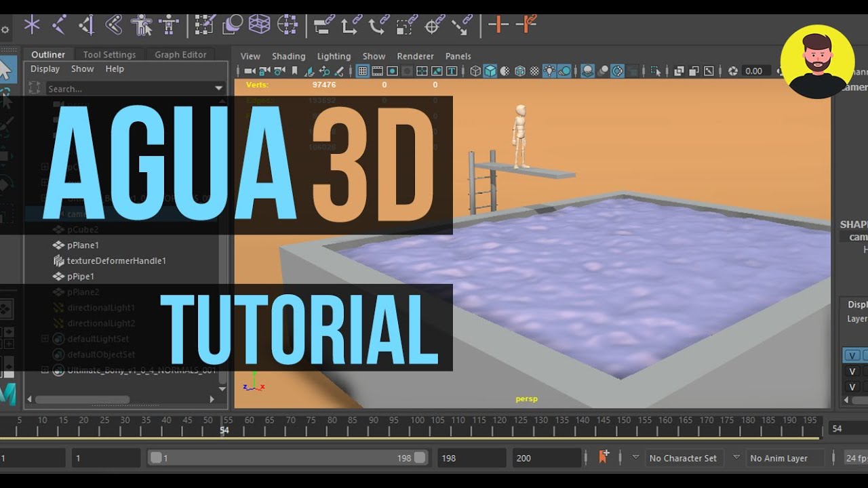Screen dimensions: 868x488
Task: Select pPipe1 in the outliner
Action: (81, 277)
